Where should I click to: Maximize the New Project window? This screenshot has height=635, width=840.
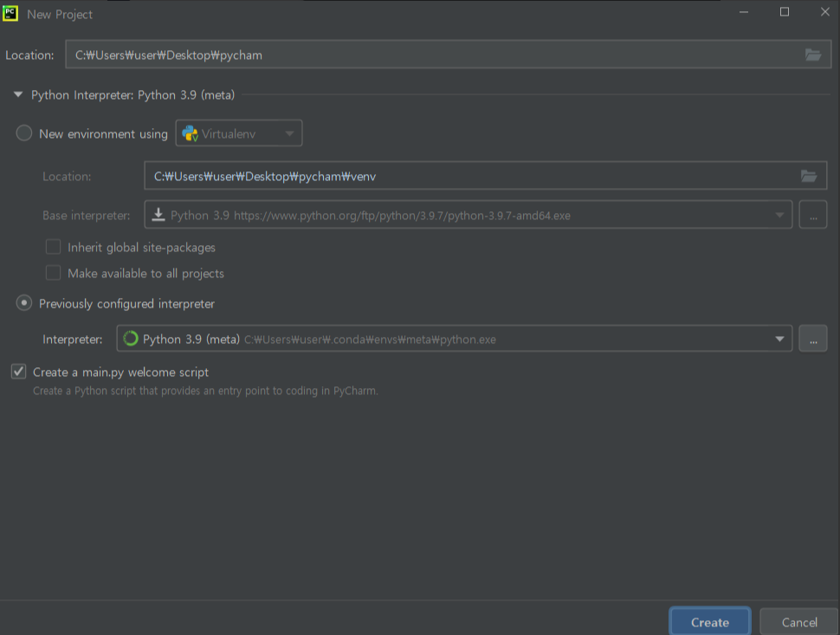pyautogui.click(x=785, y=12)
